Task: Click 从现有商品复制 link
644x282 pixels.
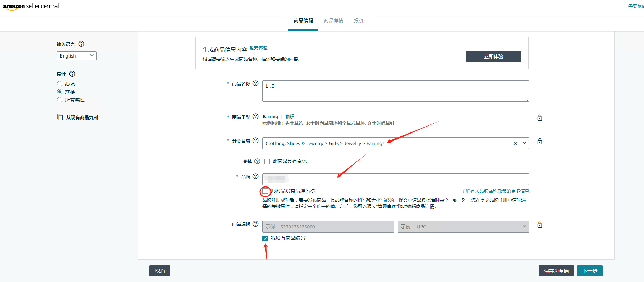Action: (x=82, y=117)
